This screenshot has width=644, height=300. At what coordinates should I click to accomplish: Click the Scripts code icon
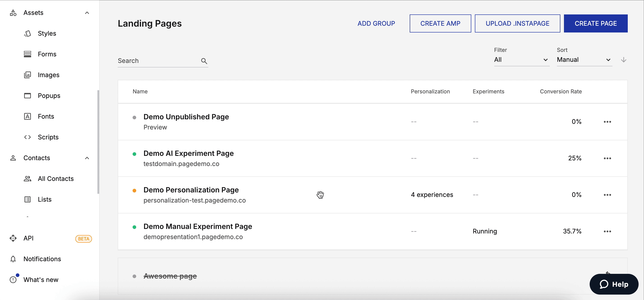point(28,137)
